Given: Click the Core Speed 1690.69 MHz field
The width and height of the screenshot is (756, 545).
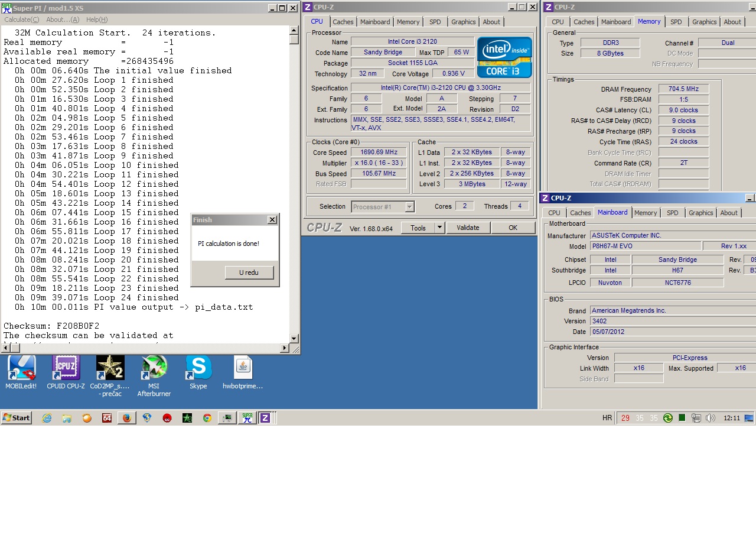Looking at the screenshot, I should click(379, 152).
